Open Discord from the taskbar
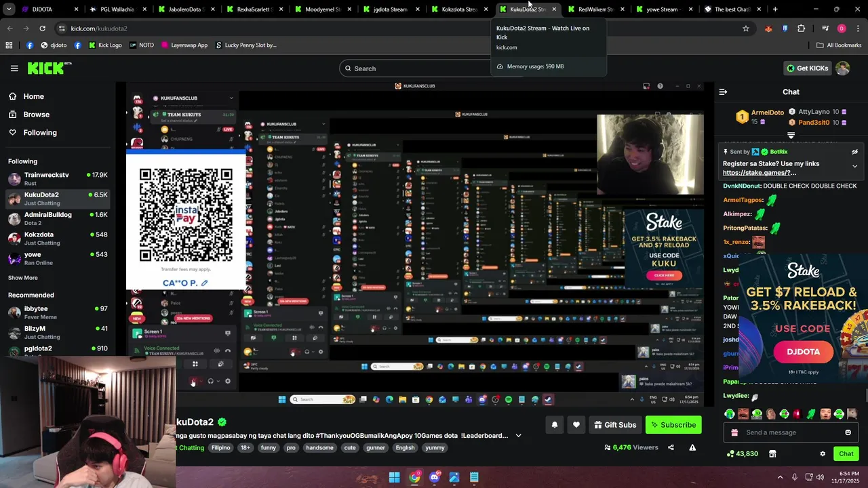The image size is (868, 488). coord(434,477)
